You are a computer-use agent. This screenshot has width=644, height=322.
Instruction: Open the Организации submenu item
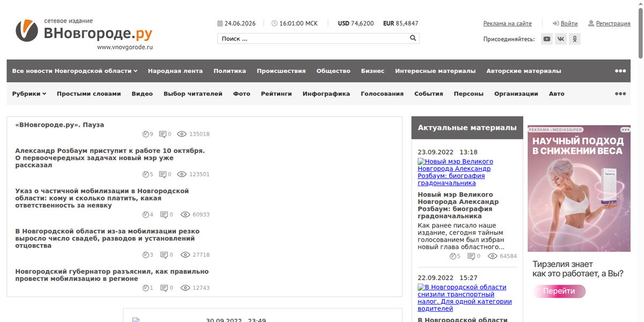pos(516,93)
